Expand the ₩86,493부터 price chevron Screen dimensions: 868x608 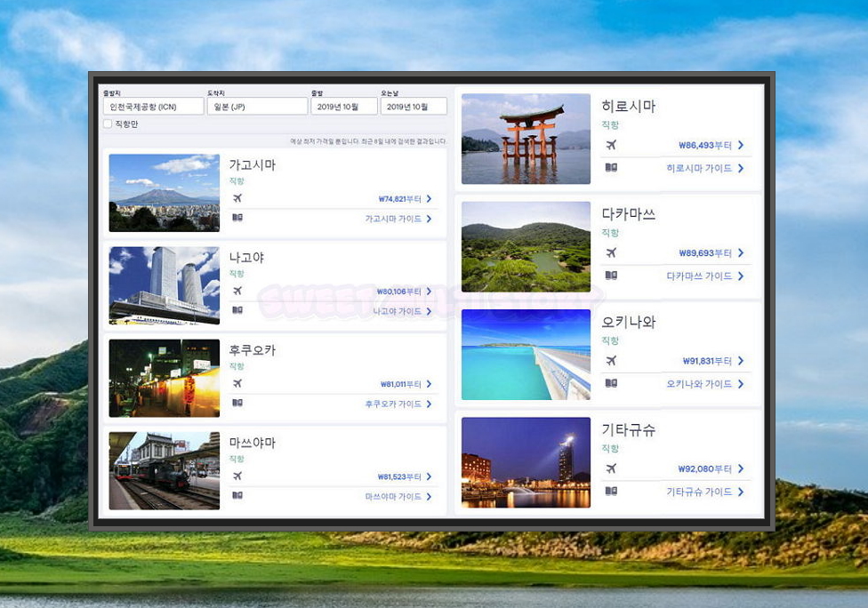click(x=741, y=145)
